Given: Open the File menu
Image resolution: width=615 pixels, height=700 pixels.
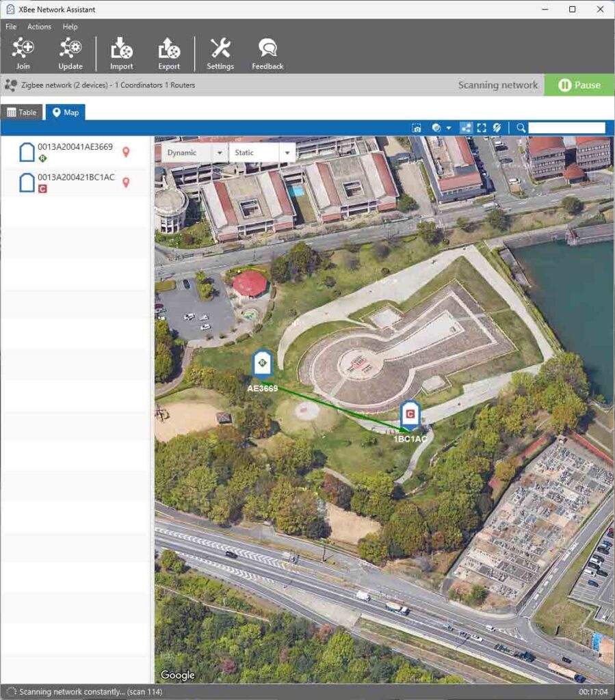Looking at the screenshot, I should pyautogui.click(x=11, y=27).
